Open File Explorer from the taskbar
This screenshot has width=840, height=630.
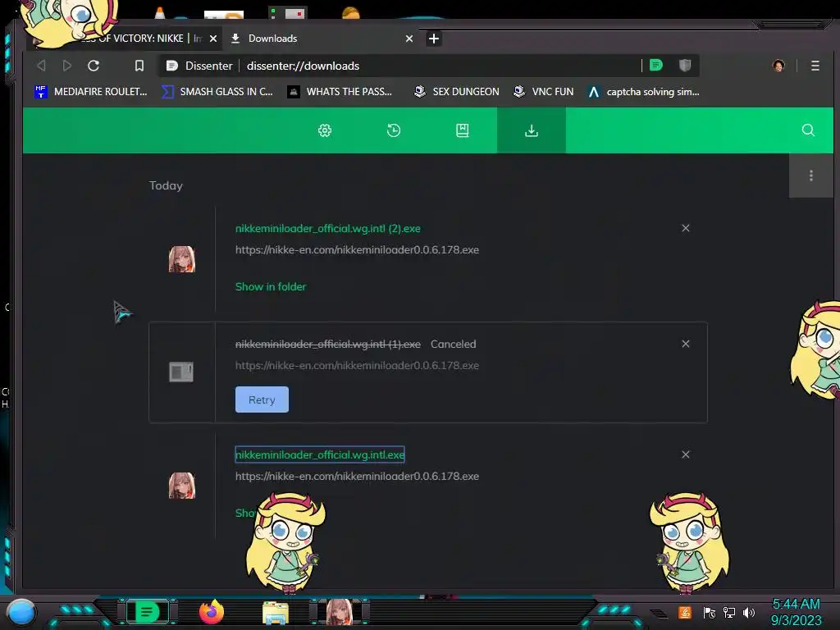pos(276,613)
